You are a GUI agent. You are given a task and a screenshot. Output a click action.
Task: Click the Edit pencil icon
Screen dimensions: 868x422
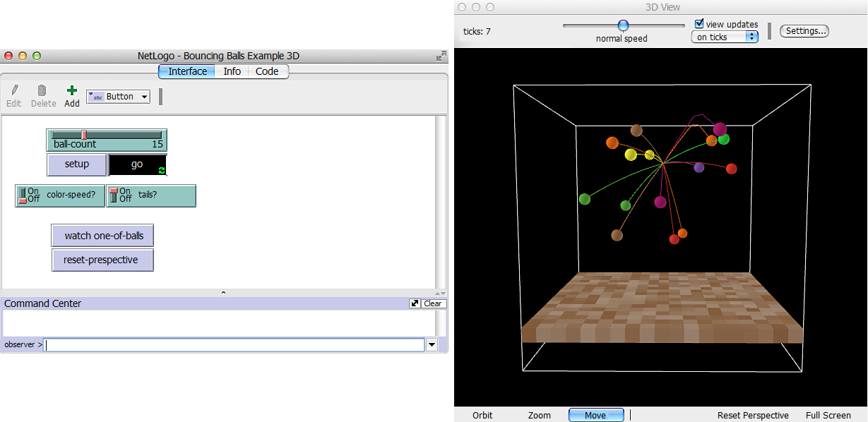(14, 91)
